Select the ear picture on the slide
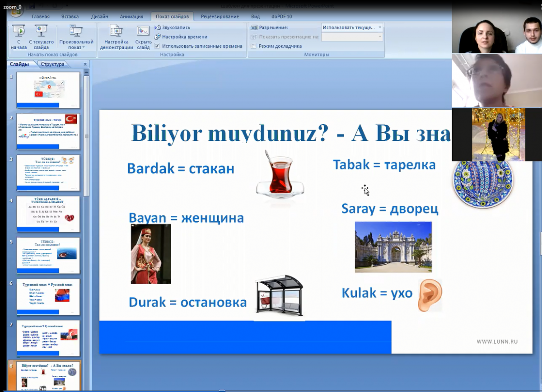The image size is (542, 392). point(429,295)
